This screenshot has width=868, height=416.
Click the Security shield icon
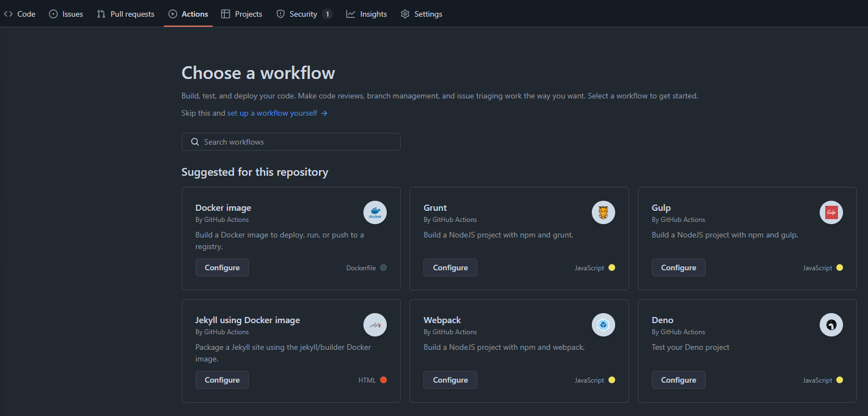click(x=281, y=14)
